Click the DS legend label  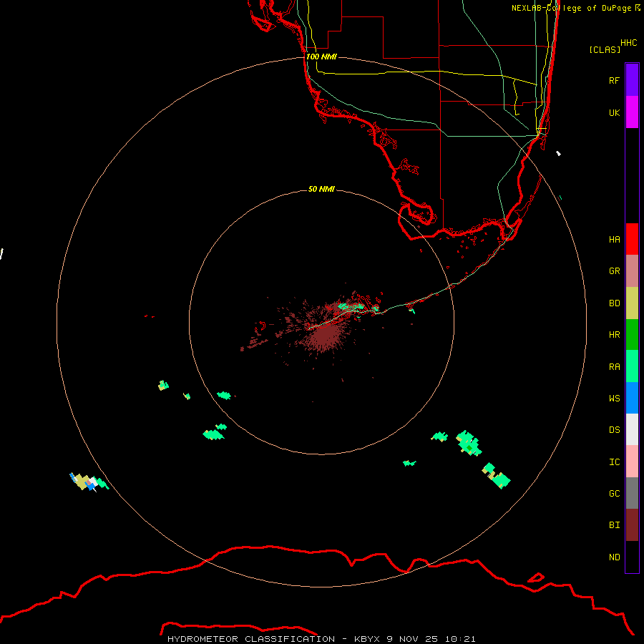point(614,430)
